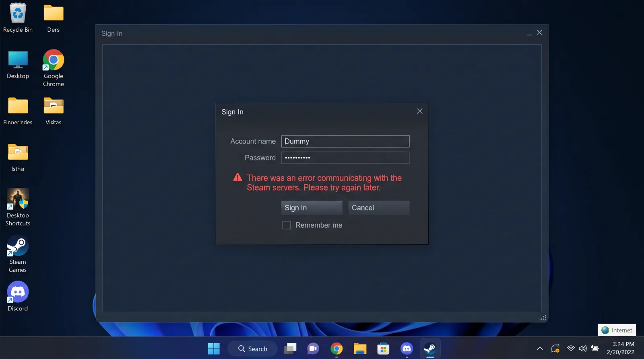This screenshot has height=359, width=644.
Task: Select the Finoeriedes folder icon
Action: click(x=18, y=106)
